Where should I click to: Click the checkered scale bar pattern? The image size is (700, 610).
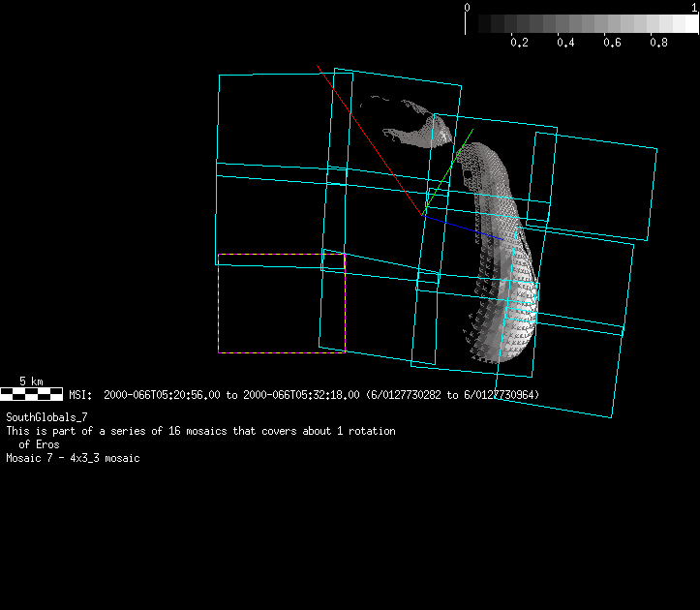tap(31, 394)
